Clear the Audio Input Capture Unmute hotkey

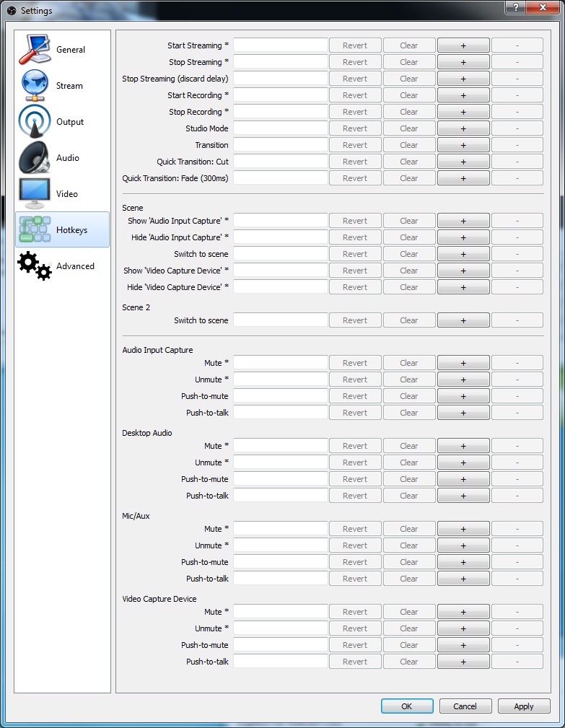(409, 380)
